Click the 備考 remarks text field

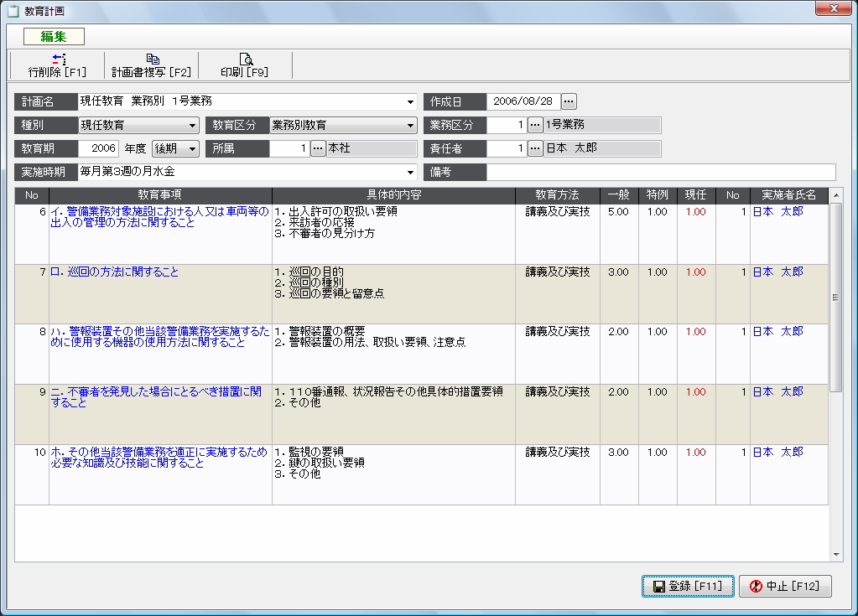[x=661, y=172]
